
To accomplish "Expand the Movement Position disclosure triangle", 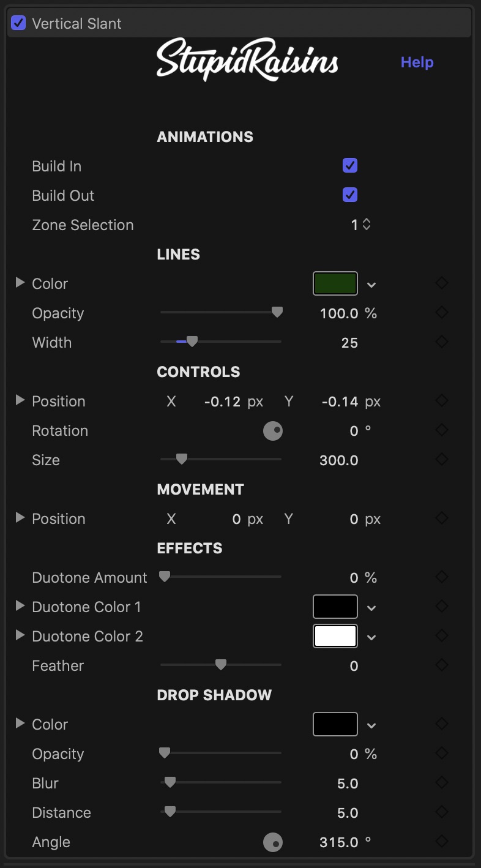I will click(20, 518).
